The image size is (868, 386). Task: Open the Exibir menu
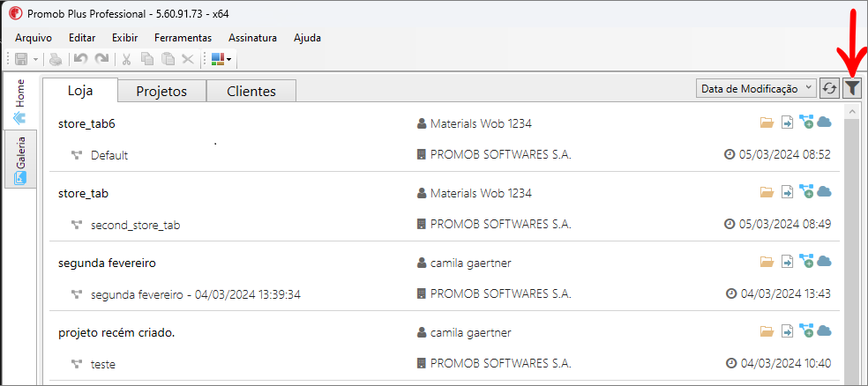[x=124, y=38]
